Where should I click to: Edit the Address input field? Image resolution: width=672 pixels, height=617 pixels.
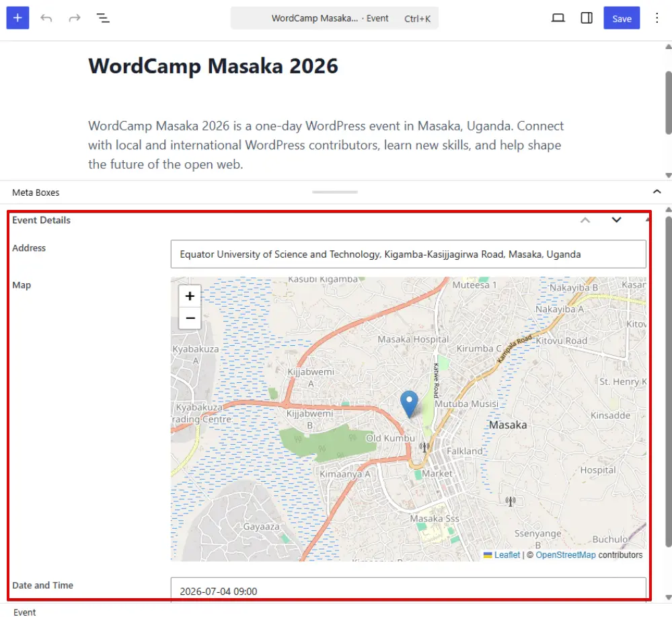pyautogui.click(x=408, y=254)
